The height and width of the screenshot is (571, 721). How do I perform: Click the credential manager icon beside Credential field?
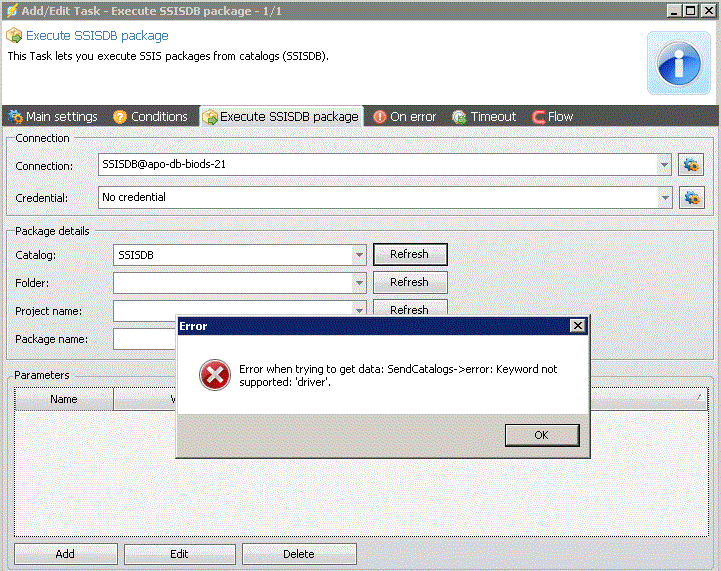pyautogui.click(x=691, y=197)
